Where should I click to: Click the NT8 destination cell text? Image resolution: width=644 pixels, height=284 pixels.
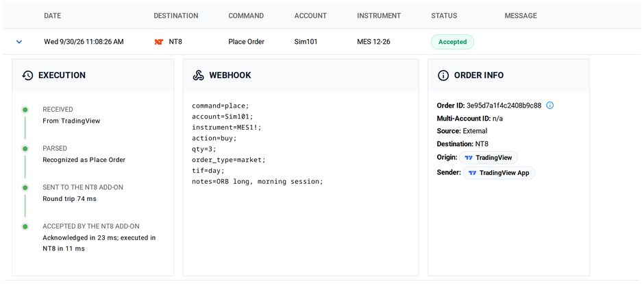pos(175,42)
